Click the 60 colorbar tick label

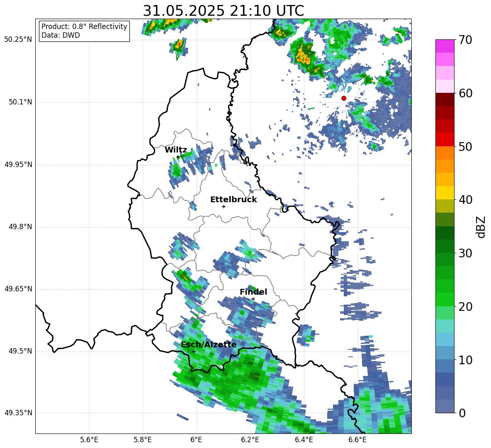click(465, 93)
